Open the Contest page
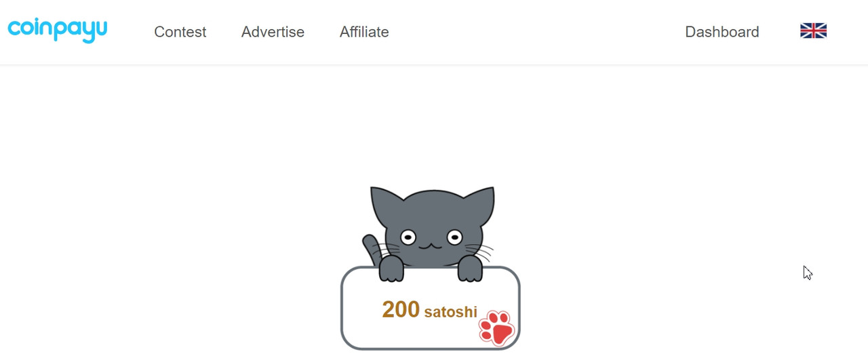The height and width of the screenshot is (356, 868). coord(180,32)
